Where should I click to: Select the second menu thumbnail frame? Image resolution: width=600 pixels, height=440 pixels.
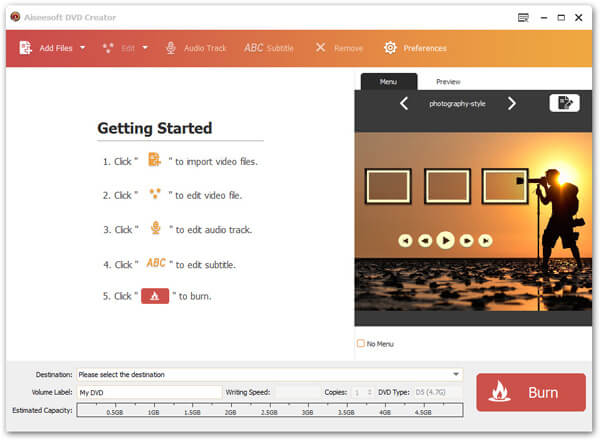[447, 186]
